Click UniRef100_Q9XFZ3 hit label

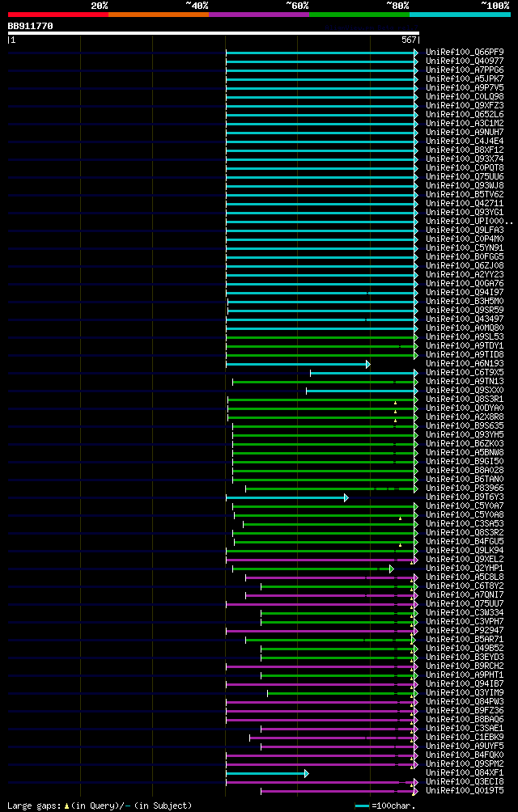465,106
